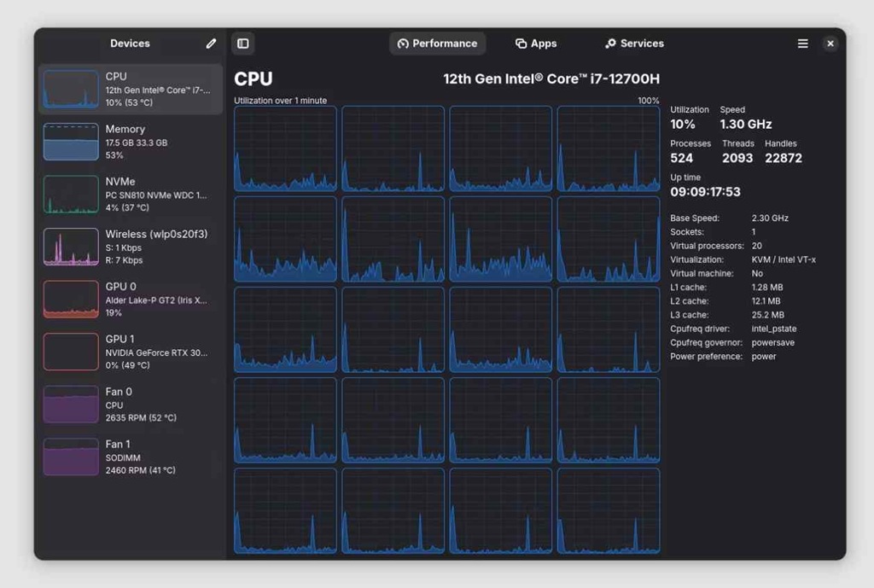
Task: Open the hamburger main menu
Action: point(802,44)
